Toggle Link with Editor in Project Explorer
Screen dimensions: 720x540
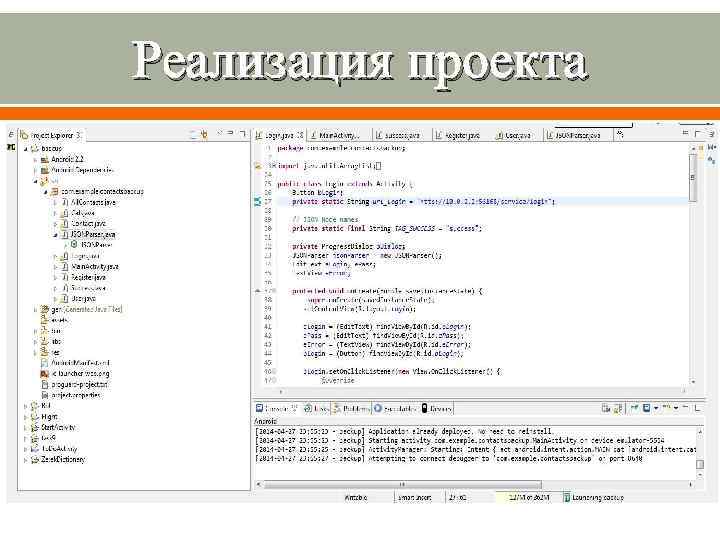click(x=204, y=135)
